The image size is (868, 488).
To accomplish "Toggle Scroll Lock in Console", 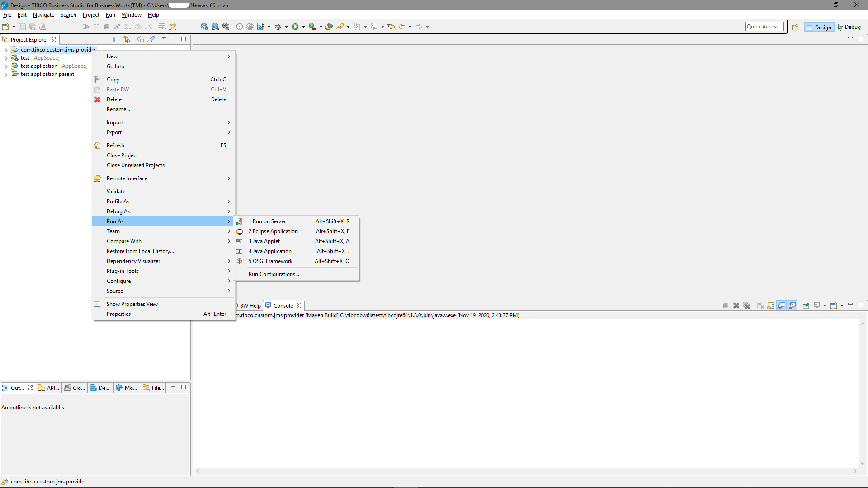I will point(771,305).
